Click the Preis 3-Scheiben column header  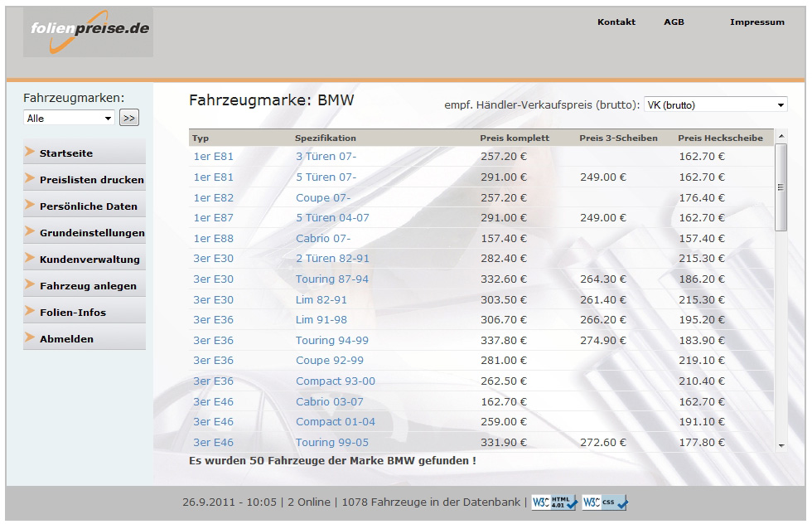(618, 138)
